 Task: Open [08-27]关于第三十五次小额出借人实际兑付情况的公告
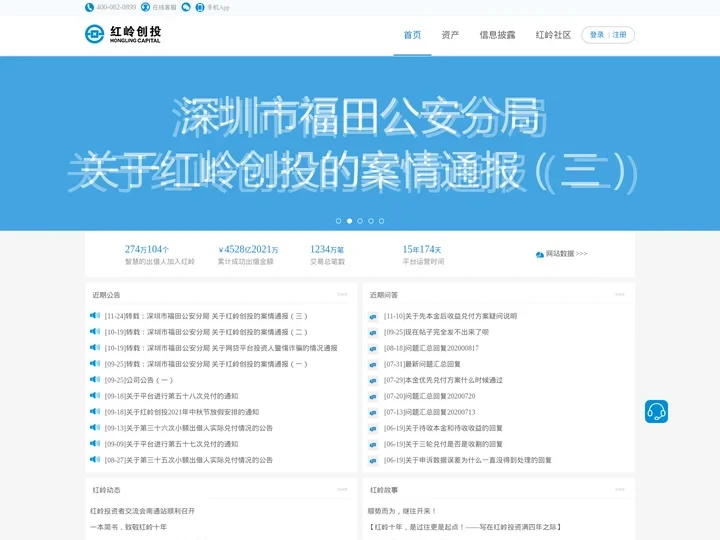point(189,460)
